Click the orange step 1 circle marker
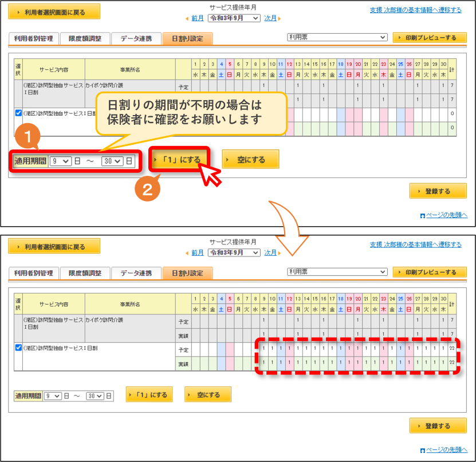Image resolution: width=476 pixels, height=462 pixels. [x=27, y=136]
